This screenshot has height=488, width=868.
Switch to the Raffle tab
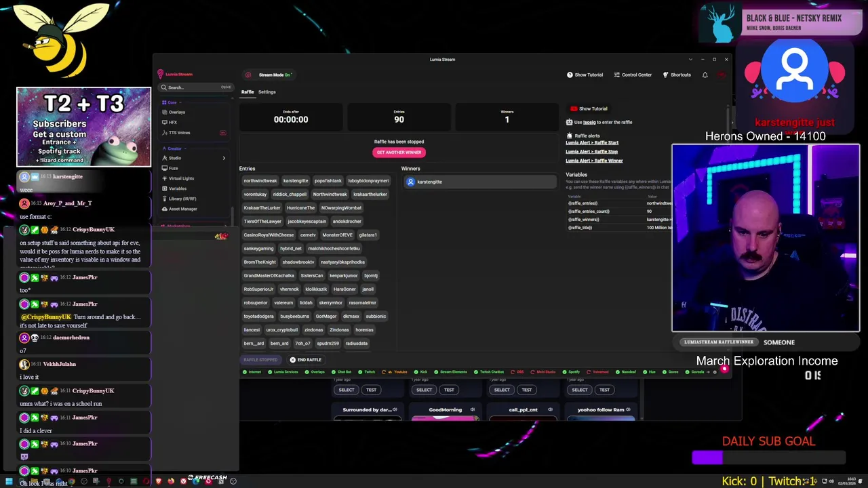point(248,91)
